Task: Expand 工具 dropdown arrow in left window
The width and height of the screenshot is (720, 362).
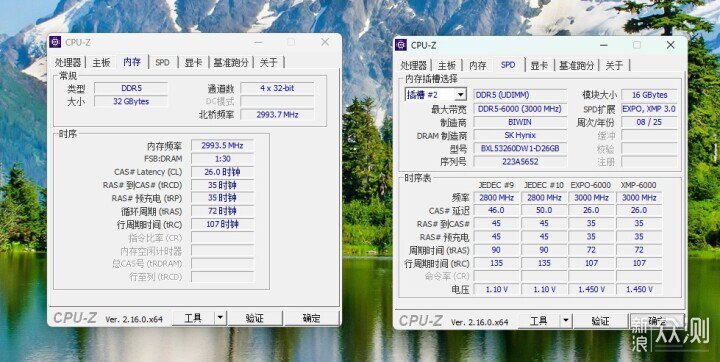Action: (x=220, y=318)
